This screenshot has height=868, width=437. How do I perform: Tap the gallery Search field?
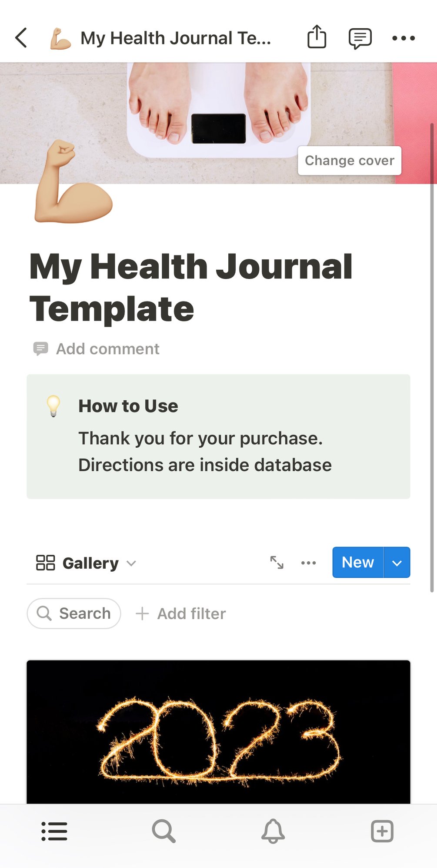tap(74, 613)
